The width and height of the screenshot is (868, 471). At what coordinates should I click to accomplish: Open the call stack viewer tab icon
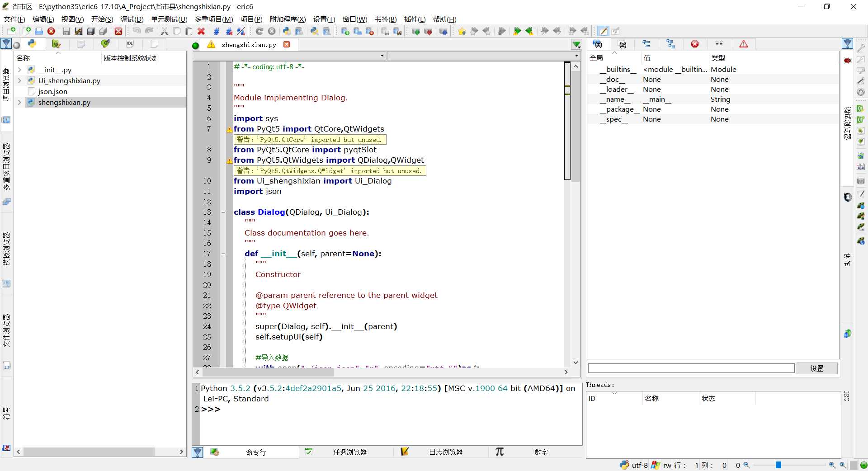[x=646, y=44]
